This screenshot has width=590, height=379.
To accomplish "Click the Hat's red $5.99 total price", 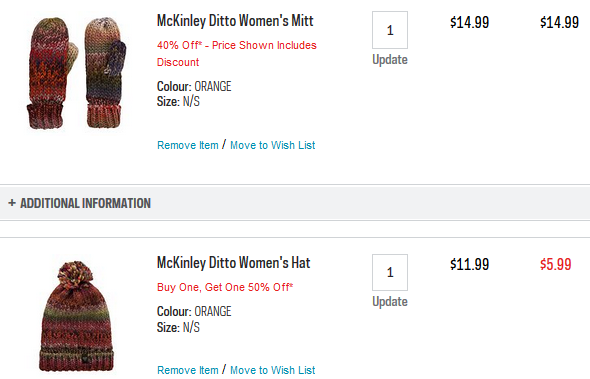I will tap(555, 264).
